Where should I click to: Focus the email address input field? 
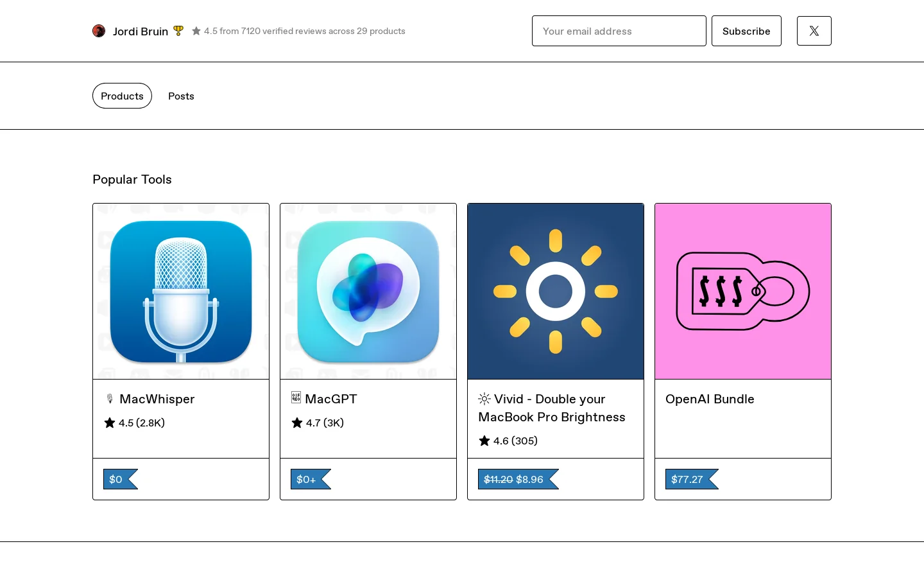619,31
